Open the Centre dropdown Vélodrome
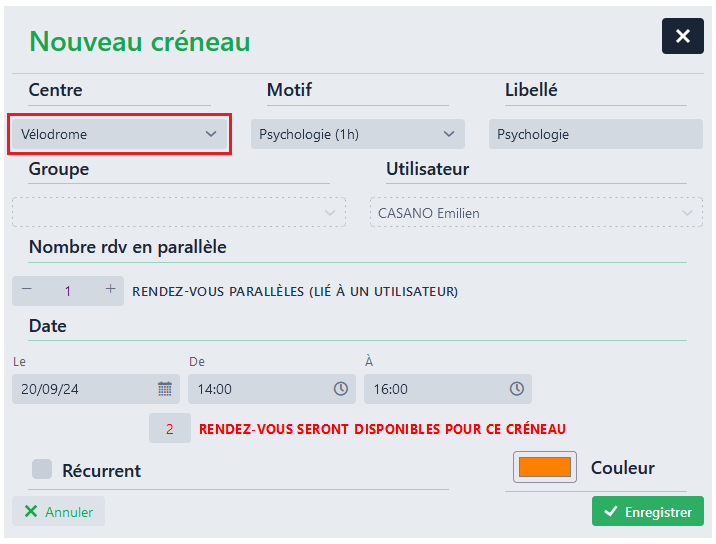Viewport: 716px width, 544px height. point(119,134)
